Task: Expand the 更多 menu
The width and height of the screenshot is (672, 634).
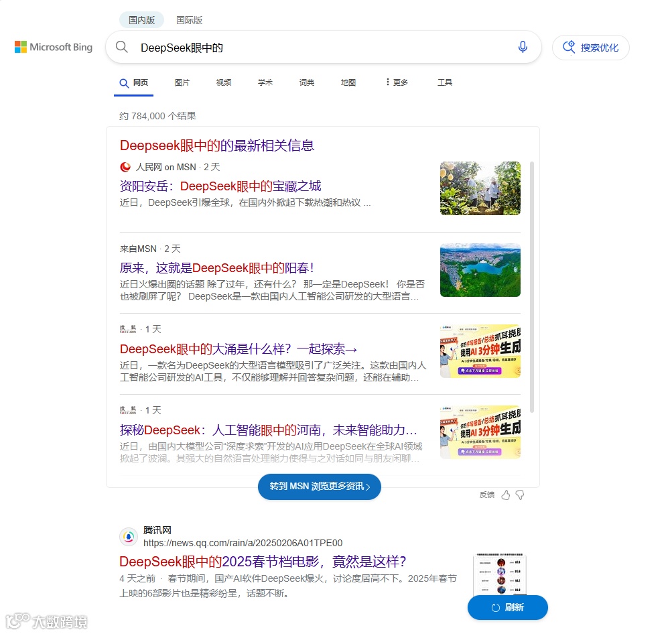Action: 397,82
